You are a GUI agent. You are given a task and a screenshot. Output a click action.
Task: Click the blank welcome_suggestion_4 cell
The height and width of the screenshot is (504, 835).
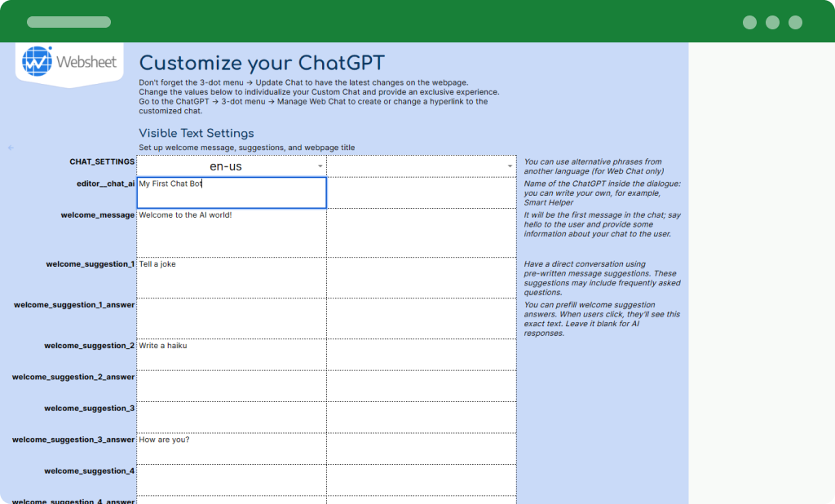tap(232, 480)
